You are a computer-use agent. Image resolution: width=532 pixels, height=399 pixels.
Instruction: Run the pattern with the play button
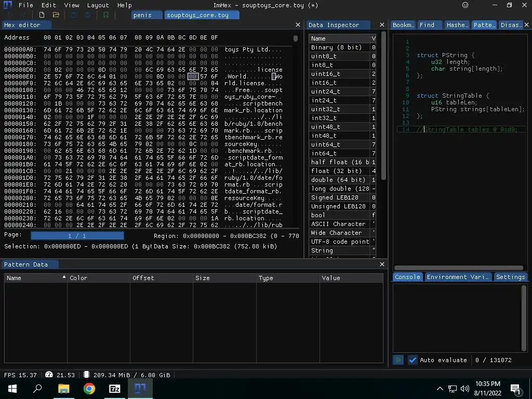pos(398,360)
